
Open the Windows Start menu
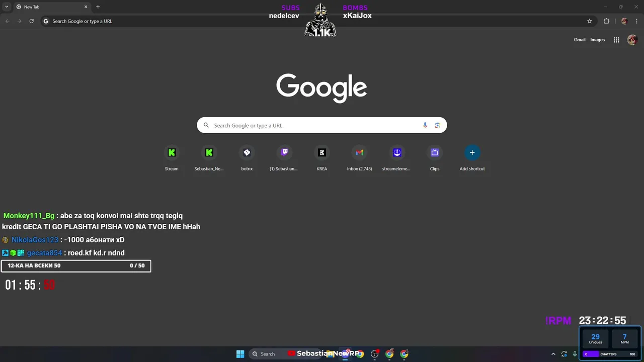pyautogui.click(x=240, y=354)
